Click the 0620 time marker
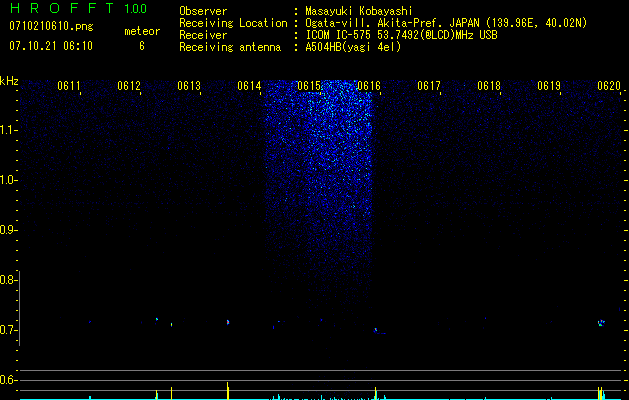This screenshot has height=400, width=629. click(609, 86)
